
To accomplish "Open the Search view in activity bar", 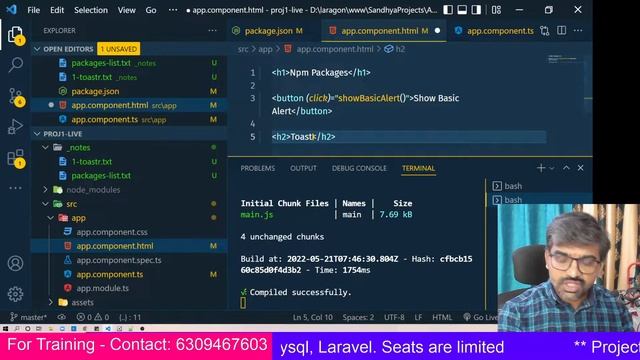I will [16, 64].
